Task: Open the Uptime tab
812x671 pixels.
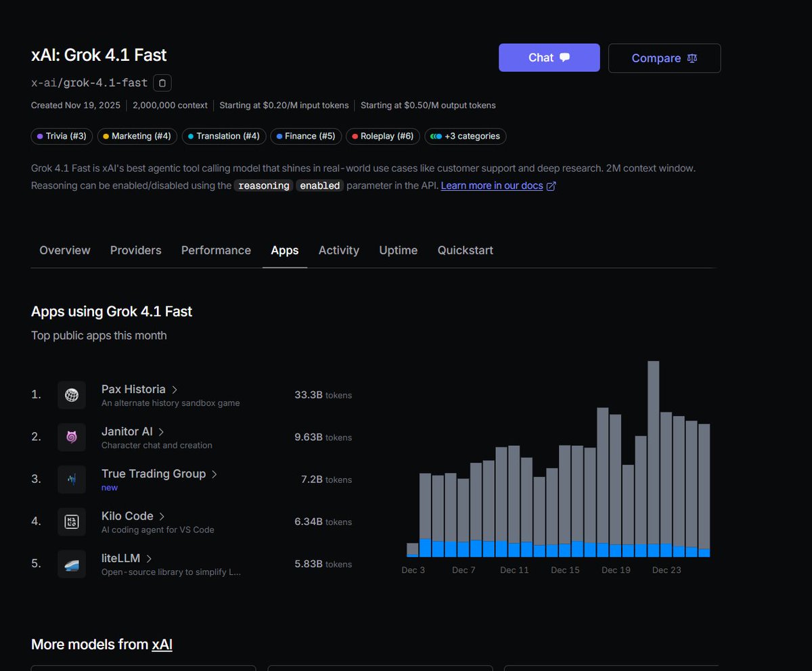Action: point(399,250)
